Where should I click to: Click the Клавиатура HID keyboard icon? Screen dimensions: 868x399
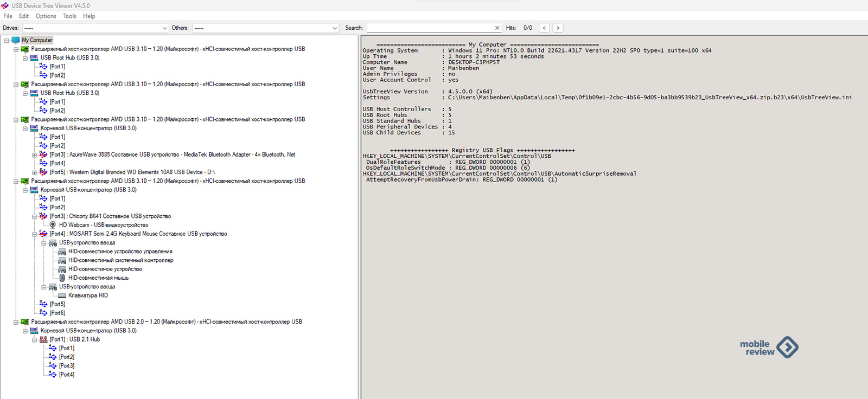(62, 295)
